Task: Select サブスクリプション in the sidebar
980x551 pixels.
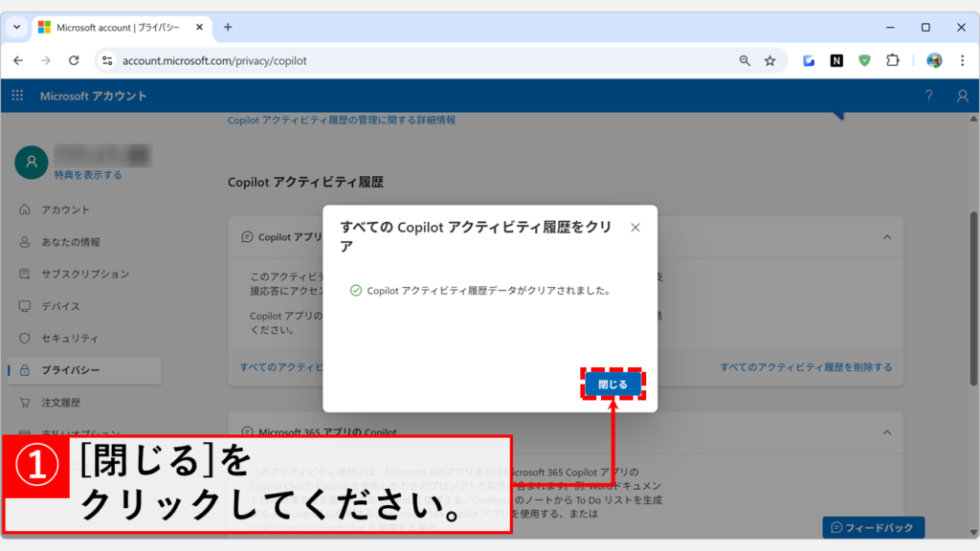Action: [x=84, y=275]
